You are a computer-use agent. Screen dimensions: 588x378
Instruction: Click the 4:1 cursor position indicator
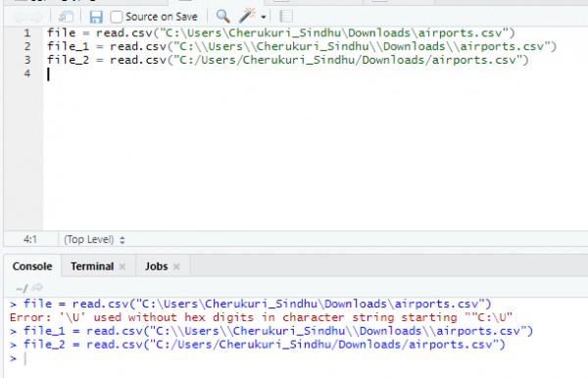(30, 239)
